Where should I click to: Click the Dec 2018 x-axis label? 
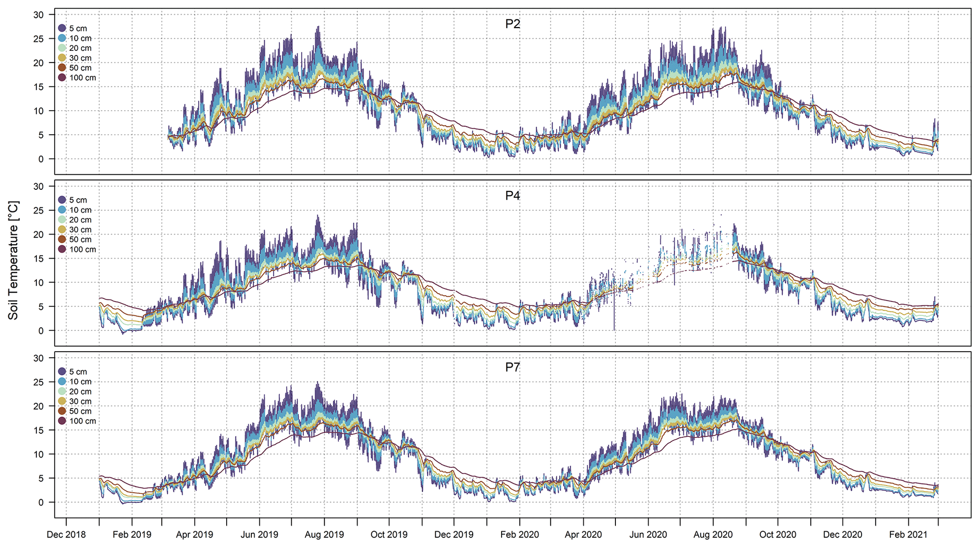[x=66, y=535]
